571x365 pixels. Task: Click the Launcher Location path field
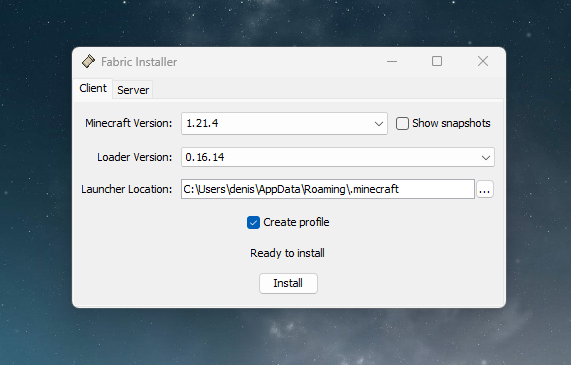click(328, 189)
